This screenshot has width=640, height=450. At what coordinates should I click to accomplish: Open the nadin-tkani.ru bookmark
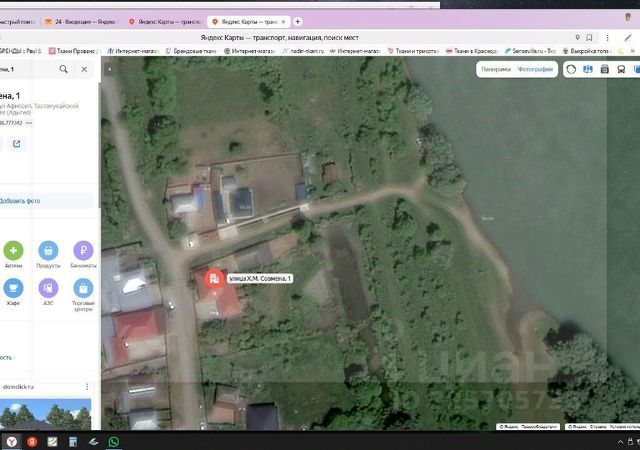303,51
